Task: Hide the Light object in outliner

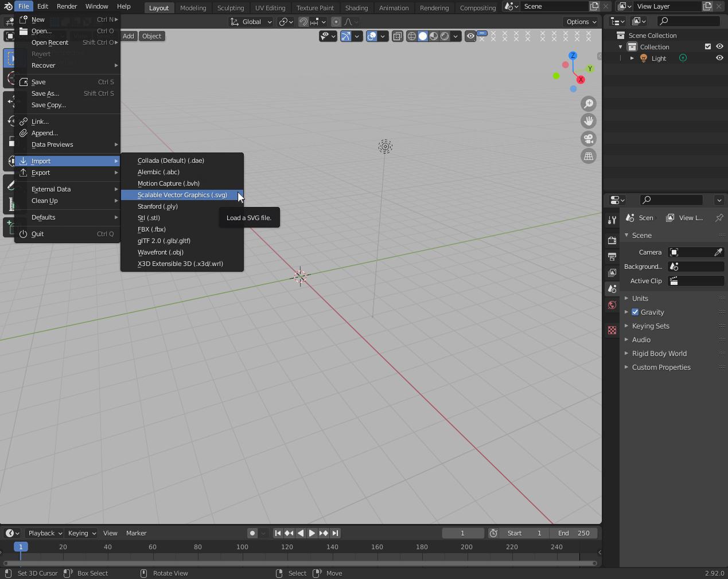Action: (x=719, y=58)
